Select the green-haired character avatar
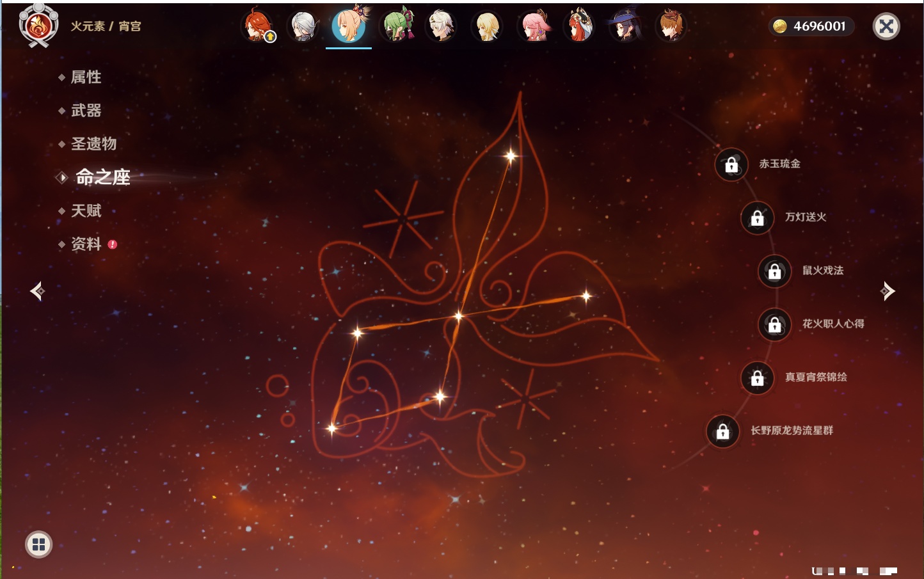Viewport: 924px width, 579px height. [x=397, y=26]
